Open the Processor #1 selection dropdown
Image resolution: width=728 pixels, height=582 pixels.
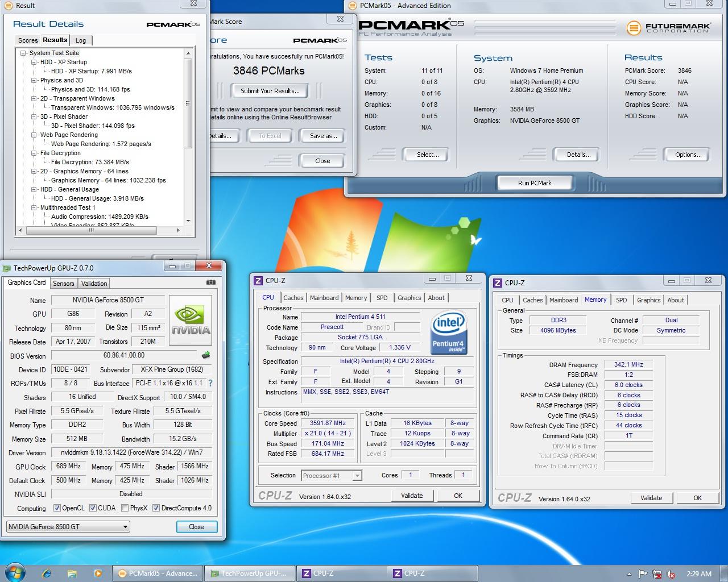332,476
